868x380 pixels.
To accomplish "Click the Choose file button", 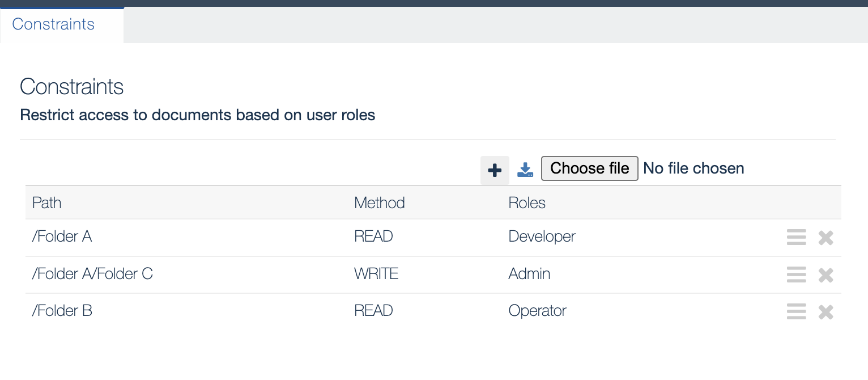I will point(590,168).
